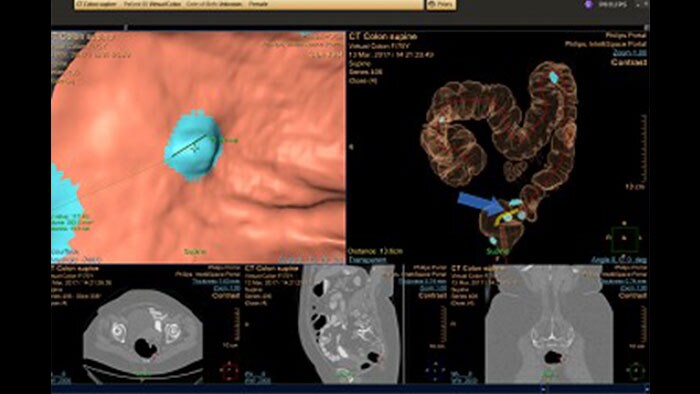
Task: Click the blue orientation crosshair in sagittal view
Action: (x=434, y=370)
